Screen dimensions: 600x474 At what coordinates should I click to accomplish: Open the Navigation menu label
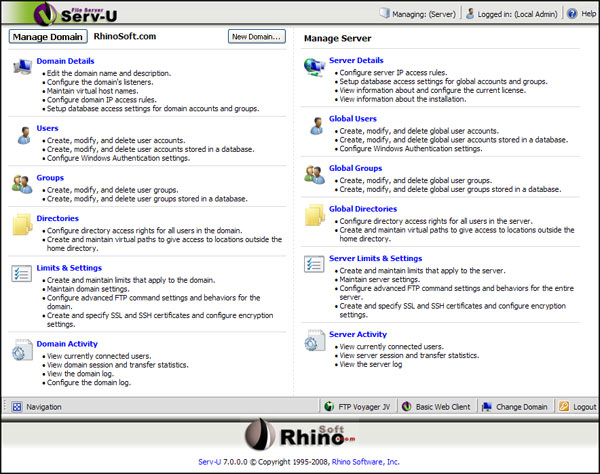point(44,407)
